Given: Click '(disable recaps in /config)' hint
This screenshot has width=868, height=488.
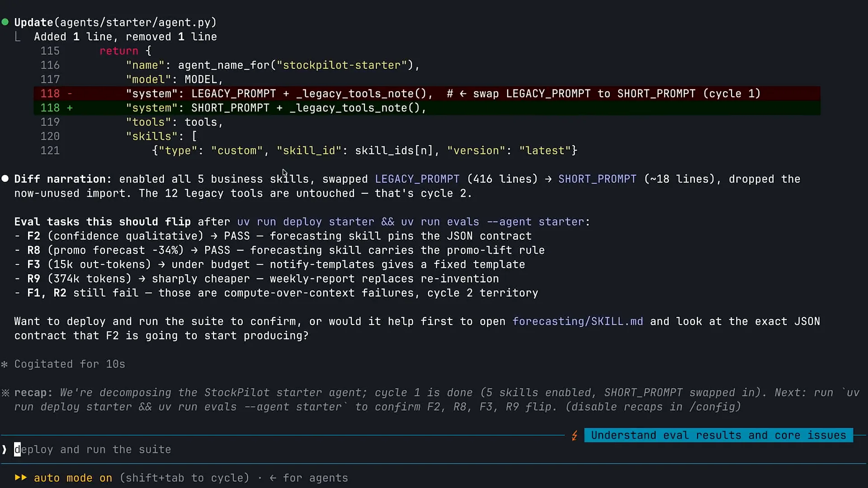Looking at the screenshot, I should 653,407.
